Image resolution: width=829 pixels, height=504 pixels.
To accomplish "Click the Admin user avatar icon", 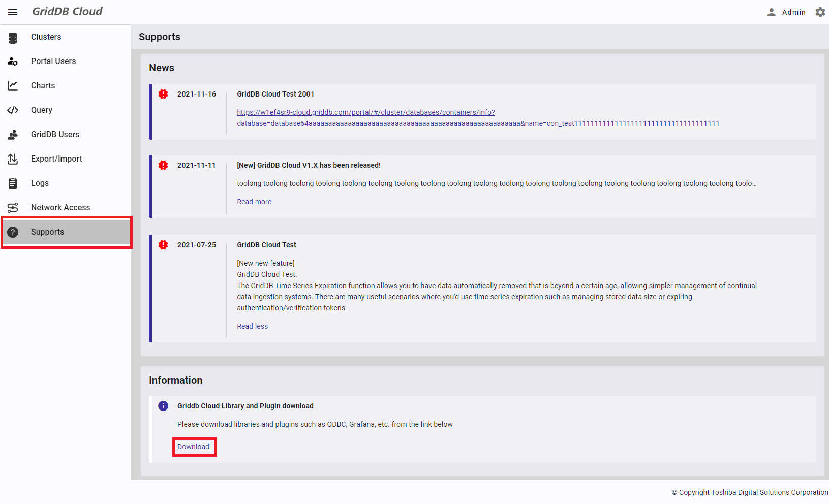I will pyautogui.click(x=772, y=12).
